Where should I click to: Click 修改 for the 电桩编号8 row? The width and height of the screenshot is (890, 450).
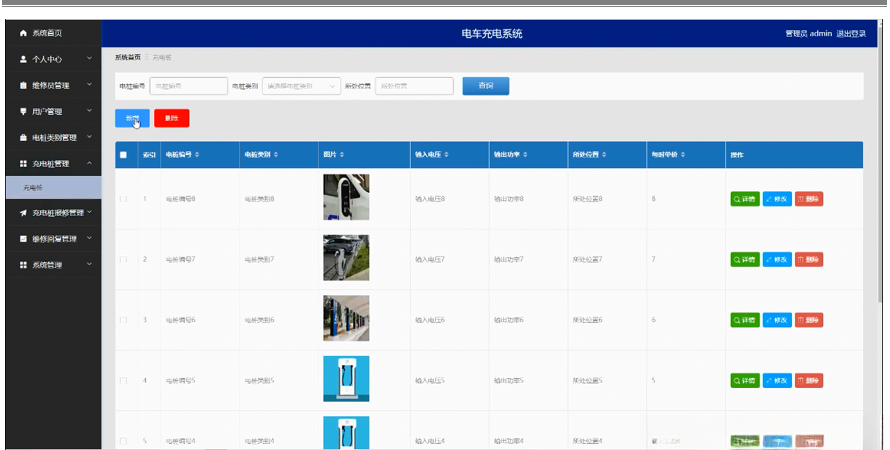pos(777,199)
